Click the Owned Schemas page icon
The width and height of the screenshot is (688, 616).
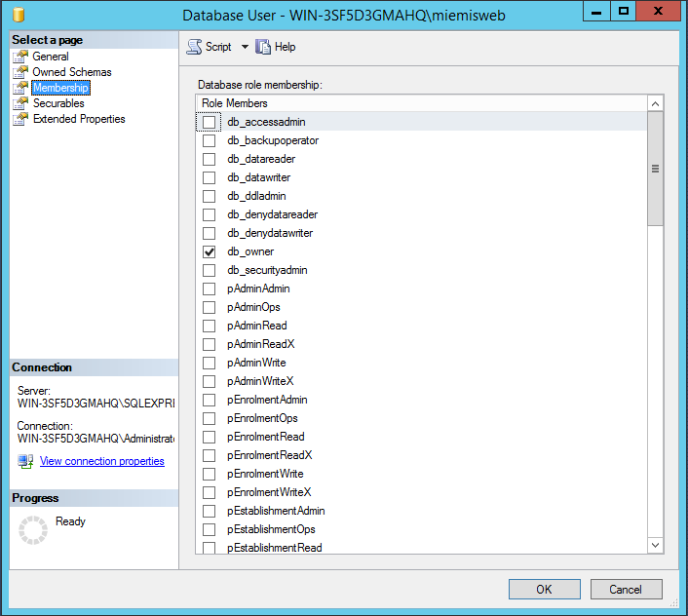(x=20, y=72)
